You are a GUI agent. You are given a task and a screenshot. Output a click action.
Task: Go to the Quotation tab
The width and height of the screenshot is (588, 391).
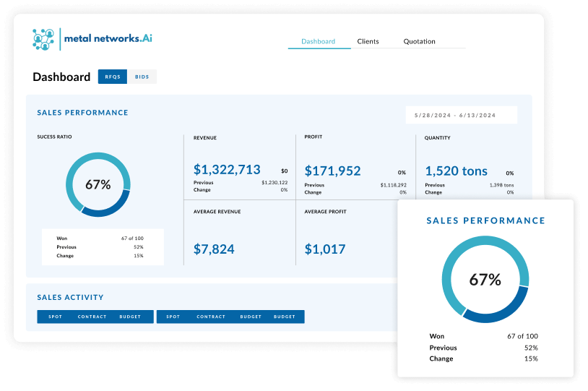pos(419,41)
